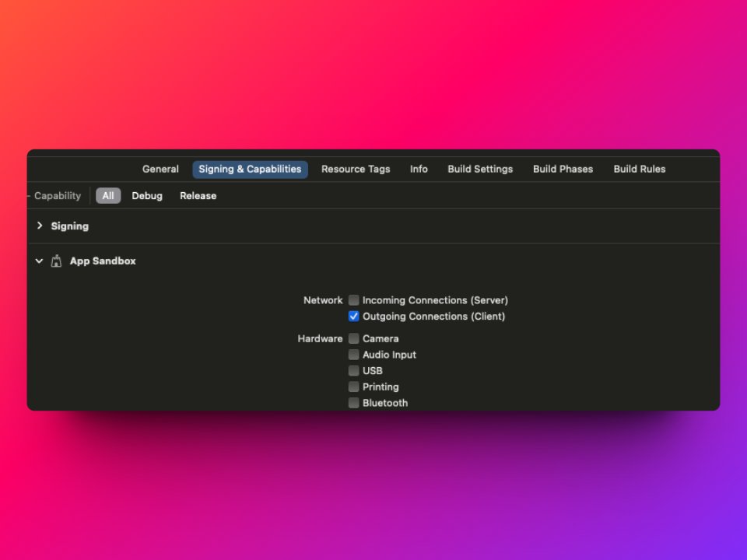Enable the Bluetooth checkbox

(353, 403)
